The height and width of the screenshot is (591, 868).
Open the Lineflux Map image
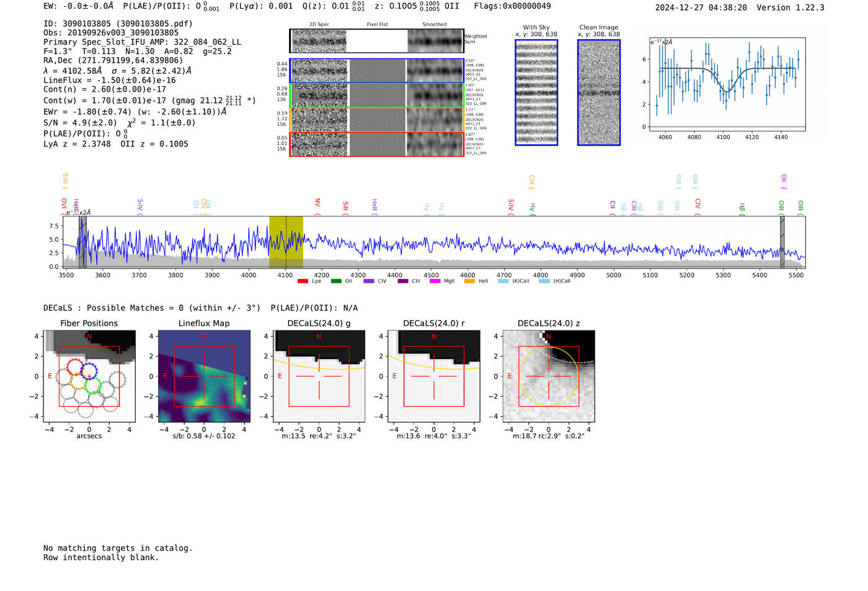point(204,376)
